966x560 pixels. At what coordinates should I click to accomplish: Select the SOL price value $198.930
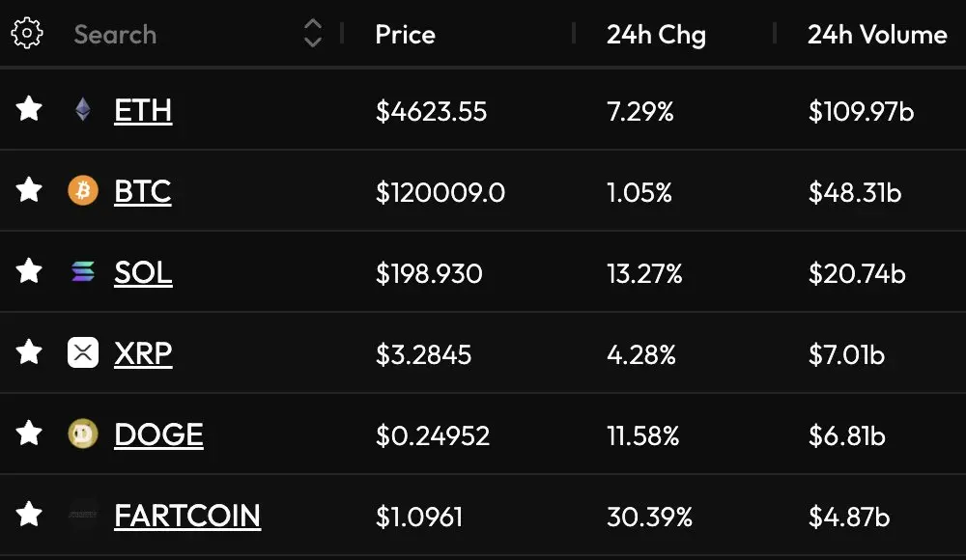click(x=429, y=273)
